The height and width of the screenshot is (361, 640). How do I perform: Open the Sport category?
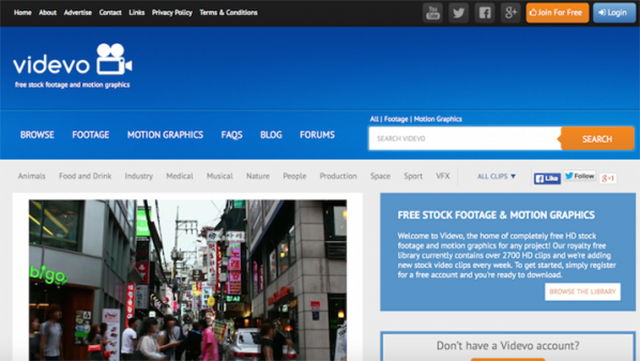click(413, 176)
